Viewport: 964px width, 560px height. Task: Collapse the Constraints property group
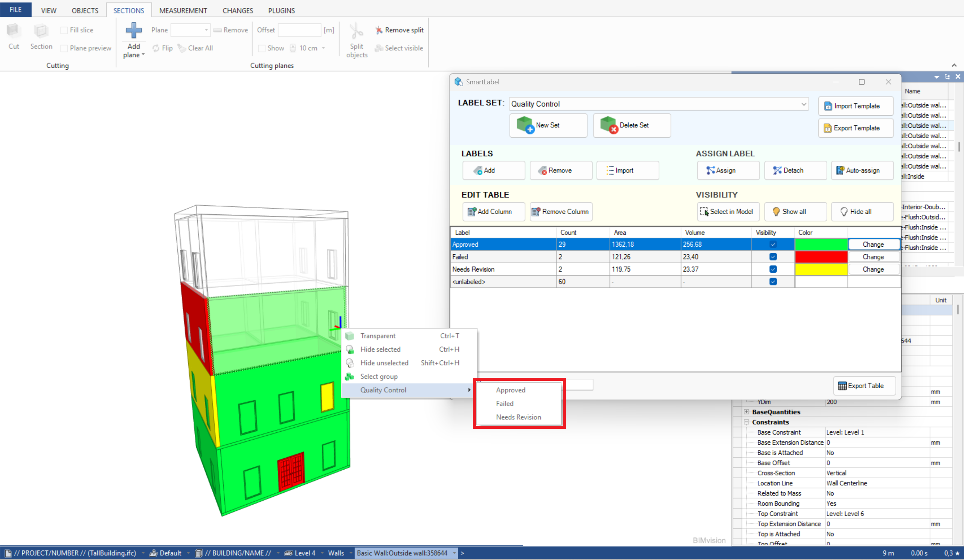pos(746,422)
